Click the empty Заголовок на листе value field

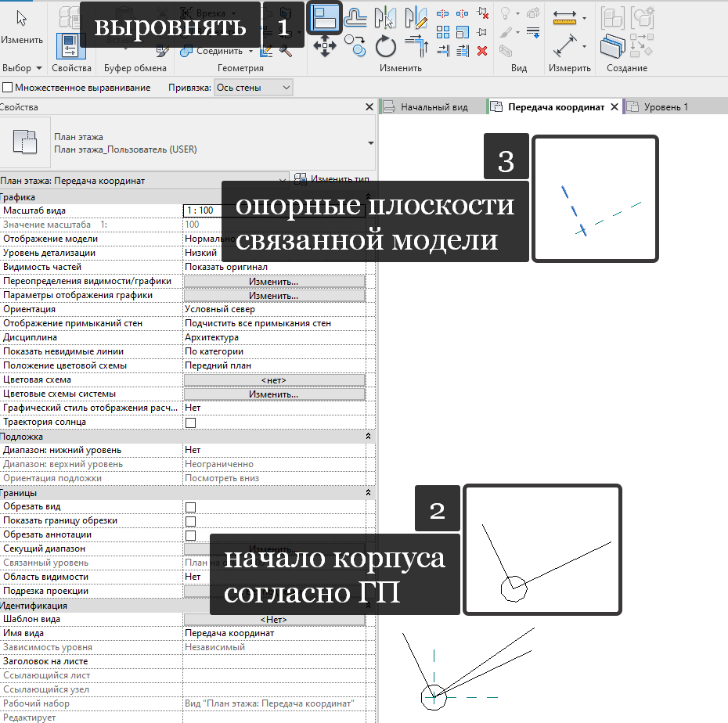tap(275, 661)
